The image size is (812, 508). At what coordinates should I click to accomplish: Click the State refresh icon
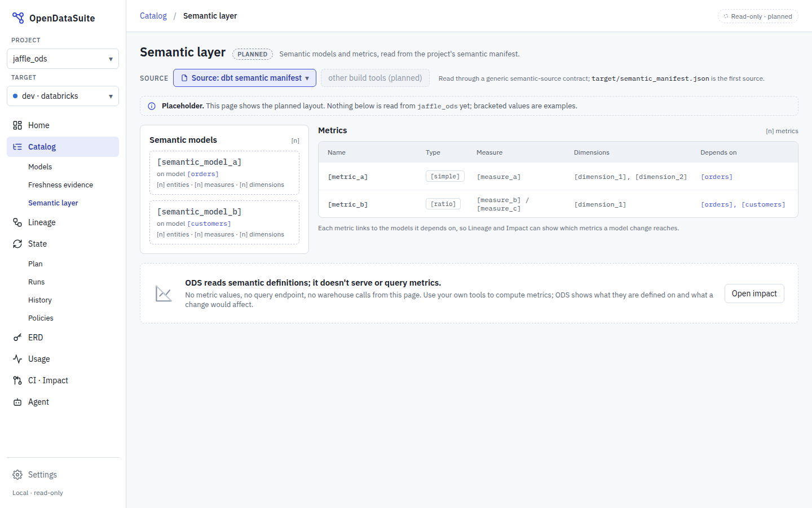(17, 244)
